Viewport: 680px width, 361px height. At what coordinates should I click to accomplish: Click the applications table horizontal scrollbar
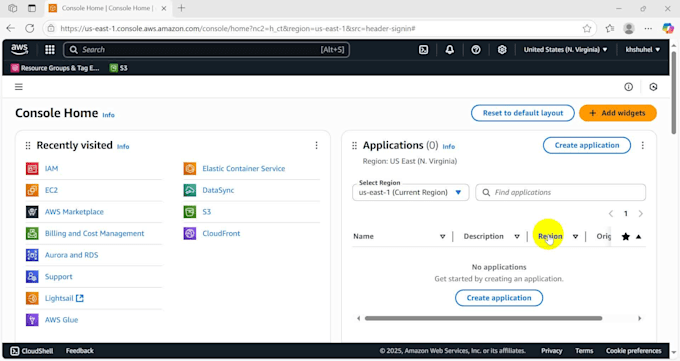(483, 318)
